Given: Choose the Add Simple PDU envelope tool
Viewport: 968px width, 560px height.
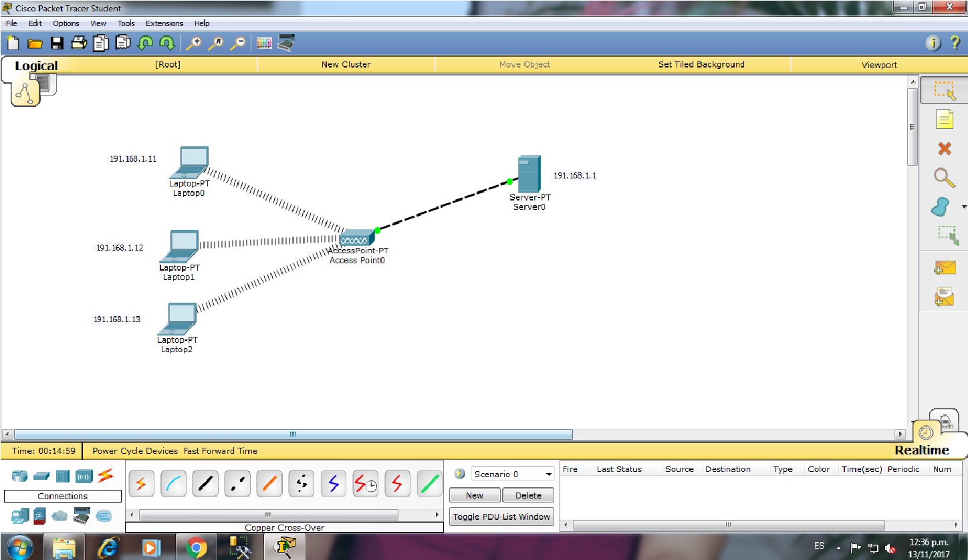Looking at the screenshot, I should [945, 268].
